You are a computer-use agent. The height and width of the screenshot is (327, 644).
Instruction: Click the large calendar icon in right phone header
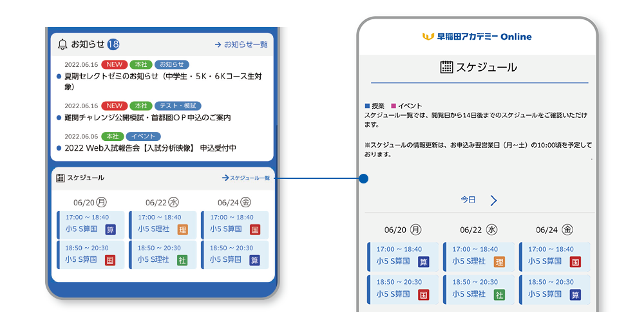(x=446, y=68)
